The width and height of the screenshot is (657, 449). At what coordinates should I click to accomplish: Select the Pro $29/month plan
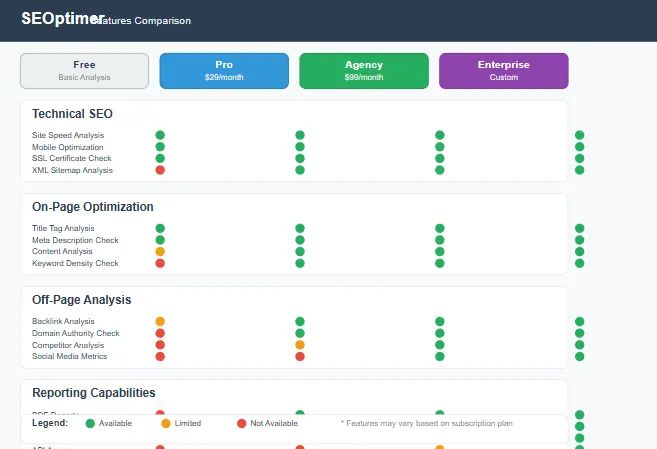click(224, 71)
